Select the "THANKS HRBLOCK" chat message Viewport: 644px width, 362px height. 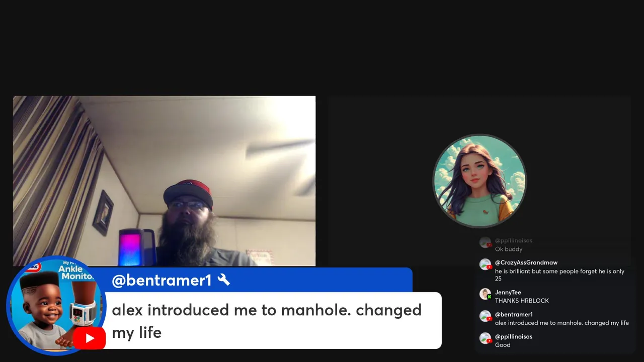tap(522, 301)
